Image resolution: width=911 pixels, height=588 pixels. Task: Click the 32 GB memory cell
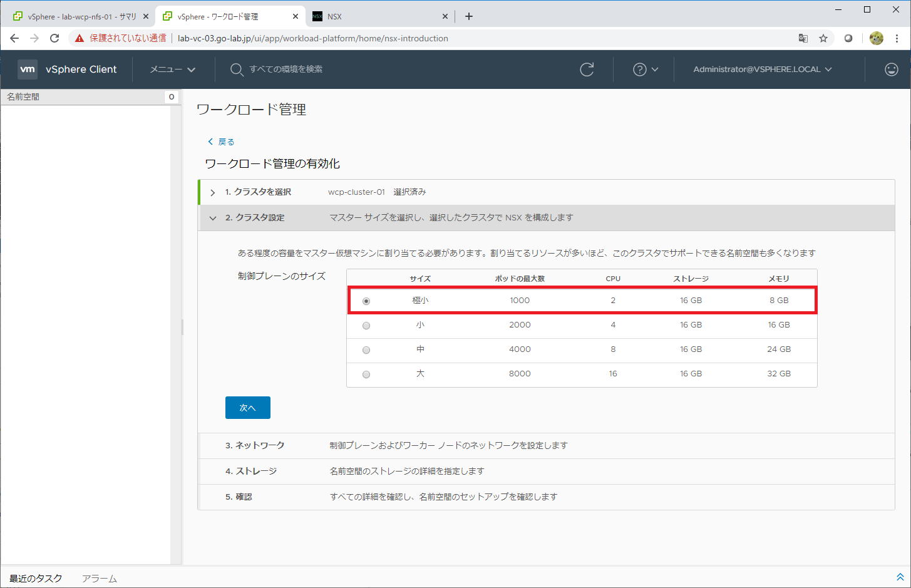click(779, 374)
